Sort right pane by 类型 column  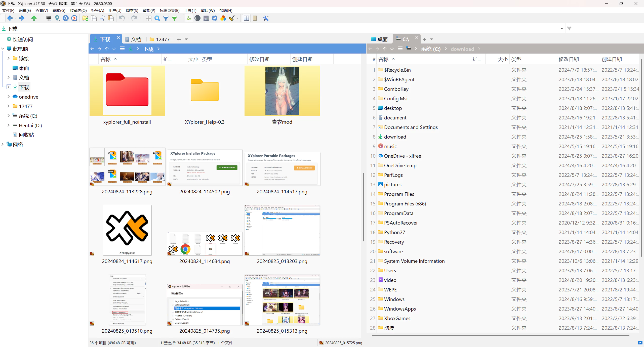click(533, 59)
